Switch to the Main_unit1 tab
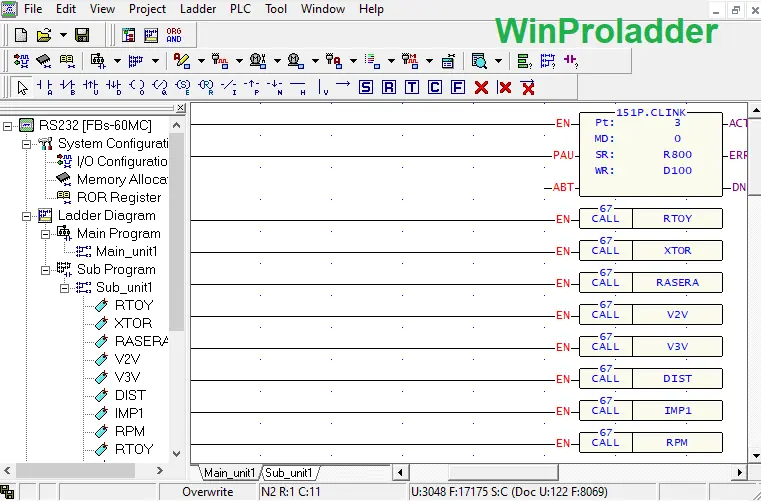Viewport: 761px width, 501px height. 228,472
